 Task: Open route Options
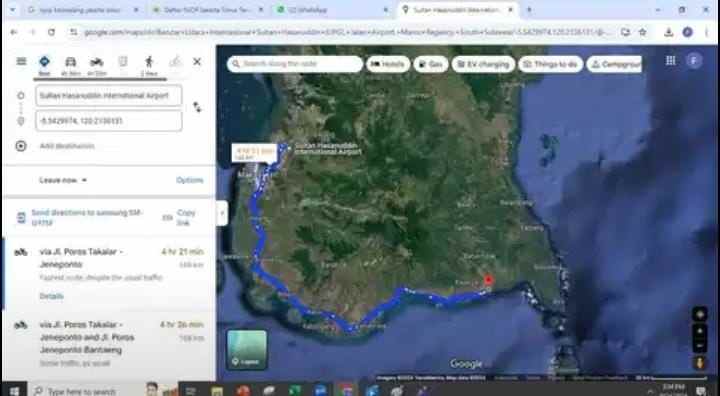[190, 180]
